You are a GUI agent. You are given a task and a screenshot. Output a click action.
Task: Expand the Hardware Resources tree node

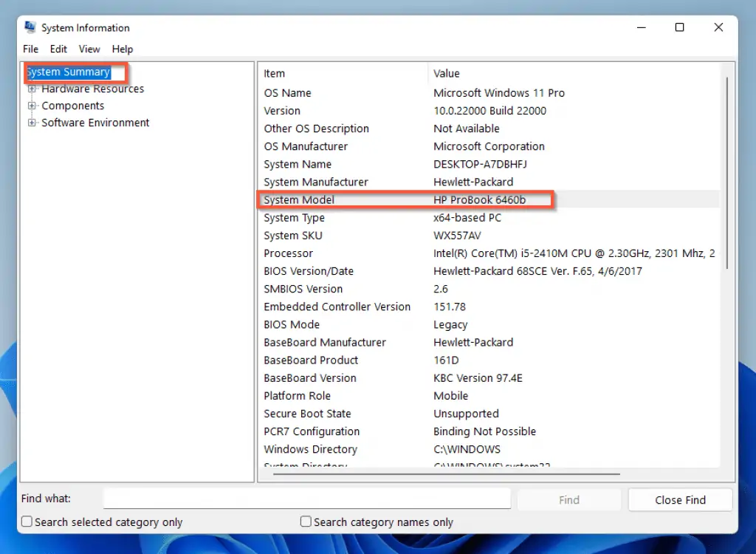(32, 89)
